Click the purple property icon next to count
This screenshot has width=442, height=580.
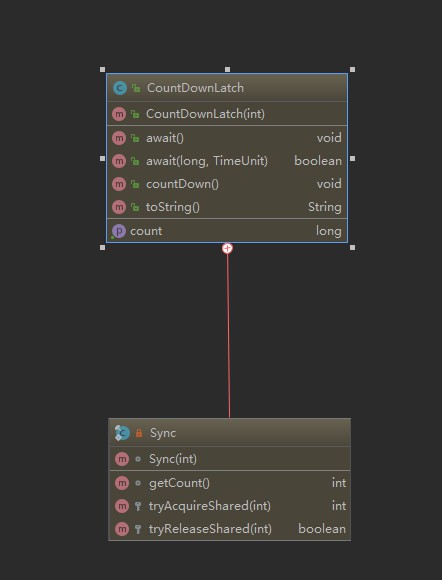coord(119,231)
